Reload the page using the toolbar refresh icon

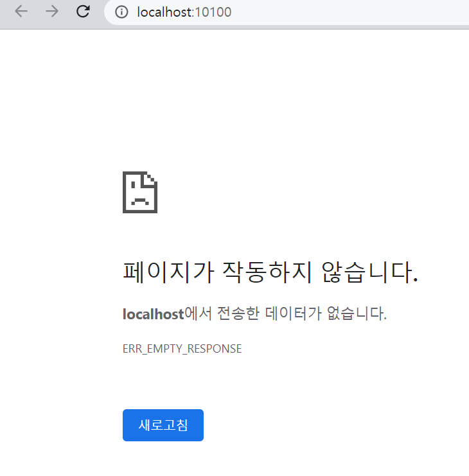[x=83, y=12]
